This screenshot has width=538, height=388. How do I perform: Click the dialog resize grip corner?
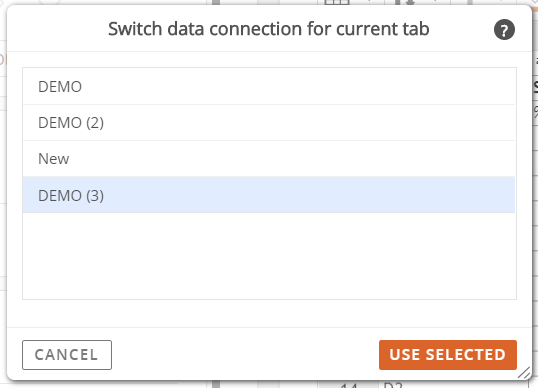(x=524, y=373)
